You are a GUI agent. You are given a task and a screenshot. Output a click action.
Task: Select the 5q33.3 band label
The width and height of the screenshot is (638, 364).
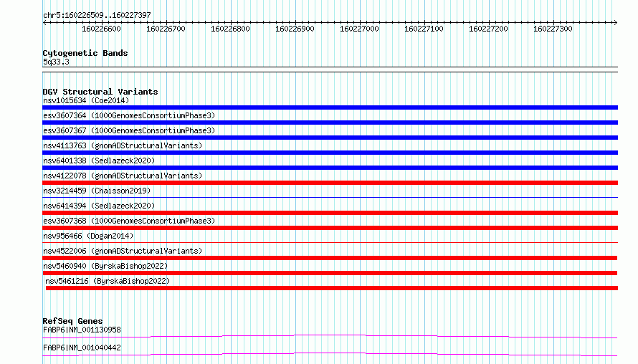56,62
